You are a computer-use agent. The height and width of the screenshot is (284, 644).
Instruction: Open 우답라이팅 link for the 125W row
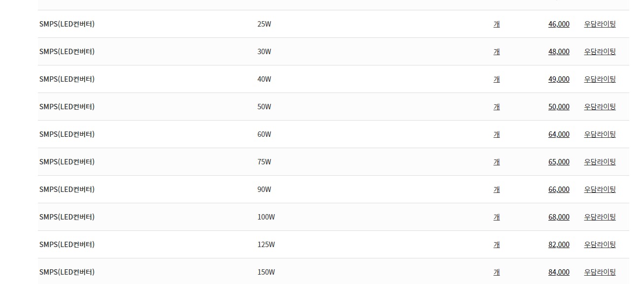[x=600, y=245]
